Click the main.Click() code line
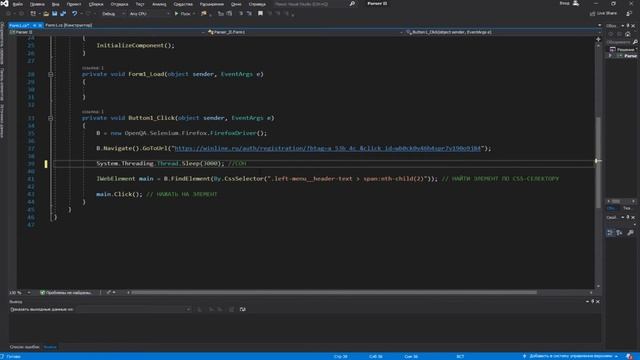Viewport: 640px width, 360px height. tap(157, 194)
